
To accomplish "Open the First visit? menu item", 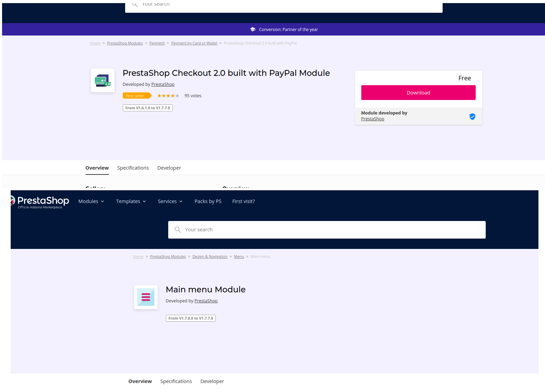I will 243,201.
